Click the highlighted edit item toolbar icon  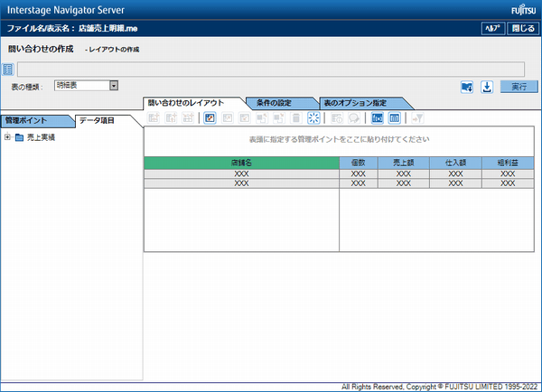pos(210,118)
